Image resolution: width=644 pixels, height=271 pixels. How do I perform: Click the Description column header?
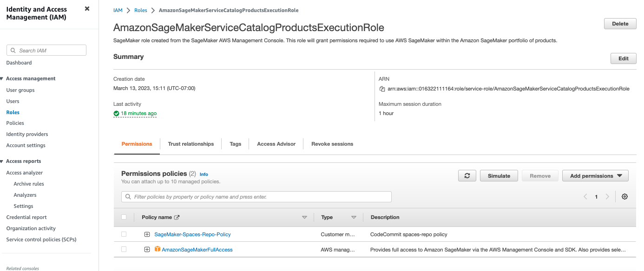(x=385, y=217)
